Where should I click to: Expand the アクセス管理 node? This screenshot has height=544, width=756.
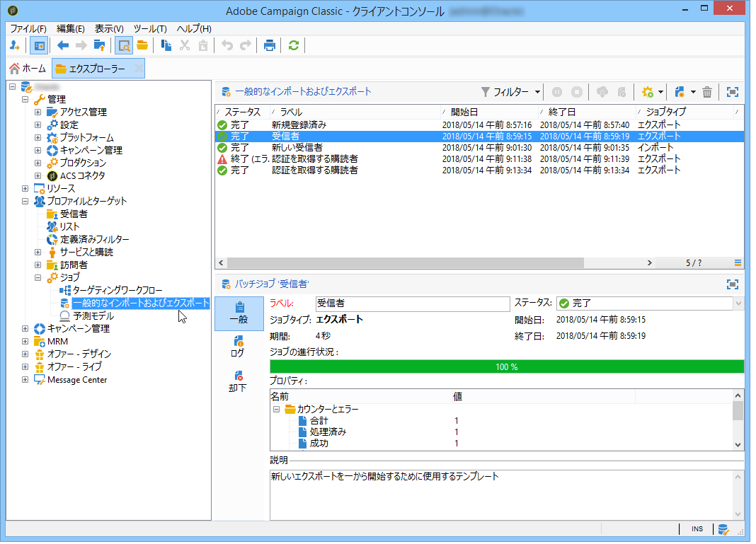tap(38, 112)
